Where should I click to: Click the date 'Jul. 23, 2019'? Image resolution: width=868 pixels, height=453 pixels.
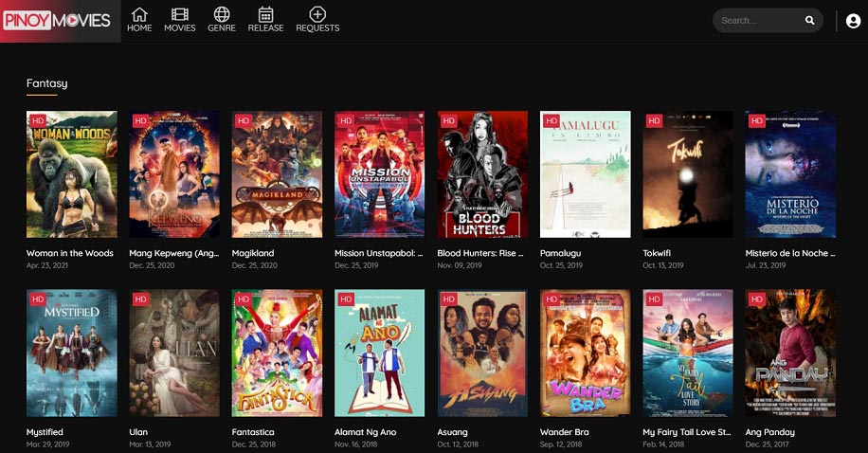(x=766, y=265)
